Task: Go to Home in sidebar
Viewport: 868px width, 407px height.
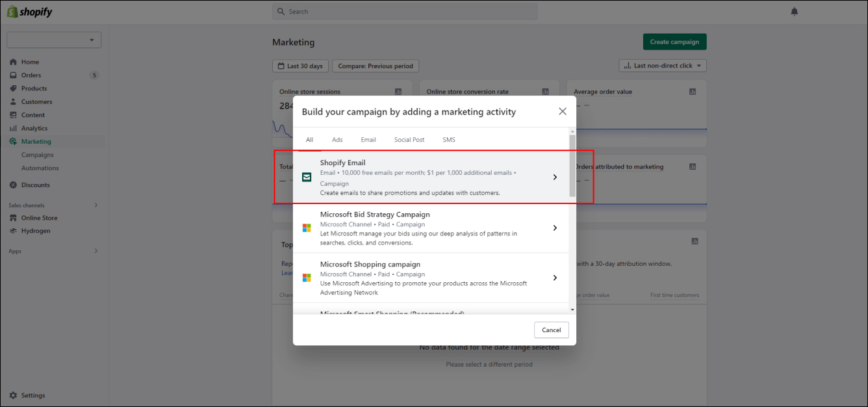Action: [x=31, y=62]
